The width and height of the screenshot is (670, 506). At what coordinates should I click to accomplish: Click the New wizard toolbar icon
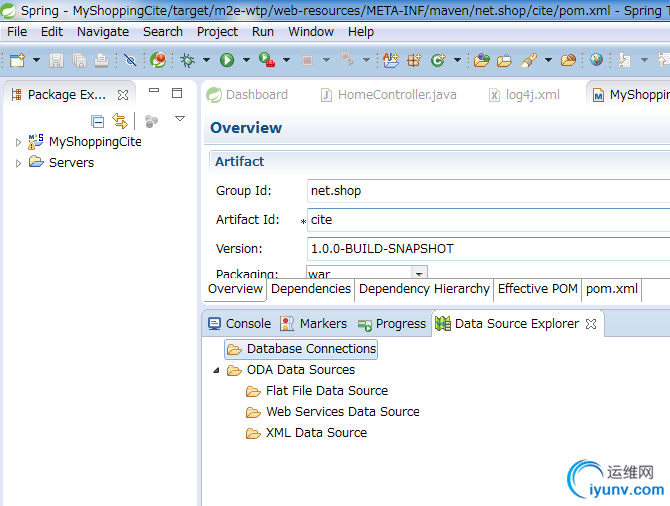pyautogui.click(x=18, y=60)
